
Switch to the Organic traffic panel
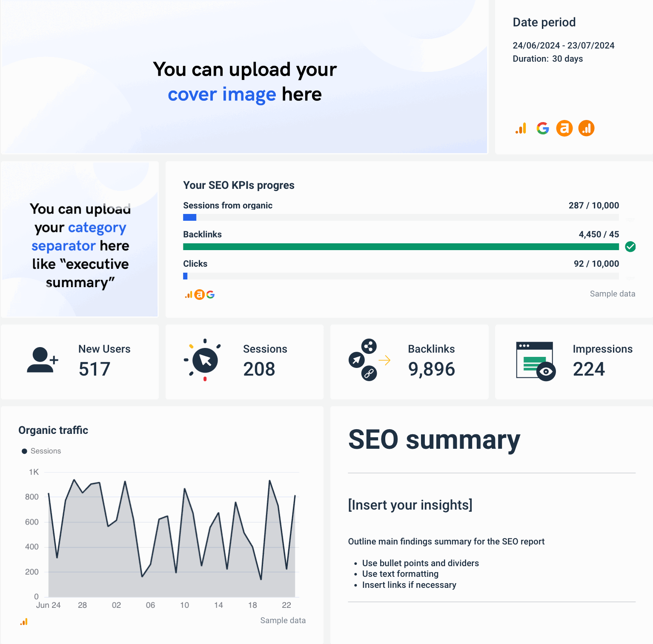pos(53,430)
